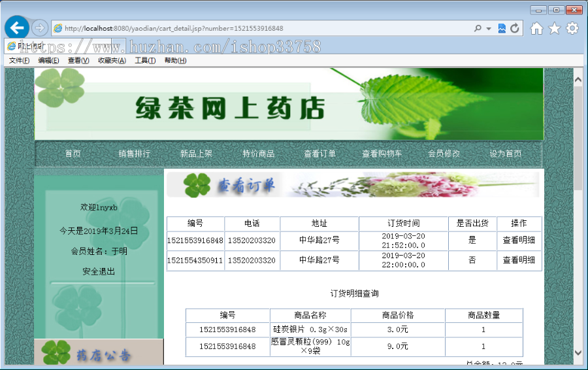Click 安全退出 to log out

[x=99, y=271]
